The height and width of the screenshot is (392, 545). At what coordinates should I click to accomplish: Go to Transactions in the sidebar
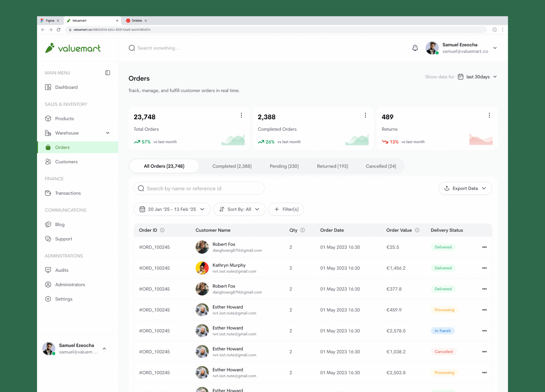pos(68,193)
